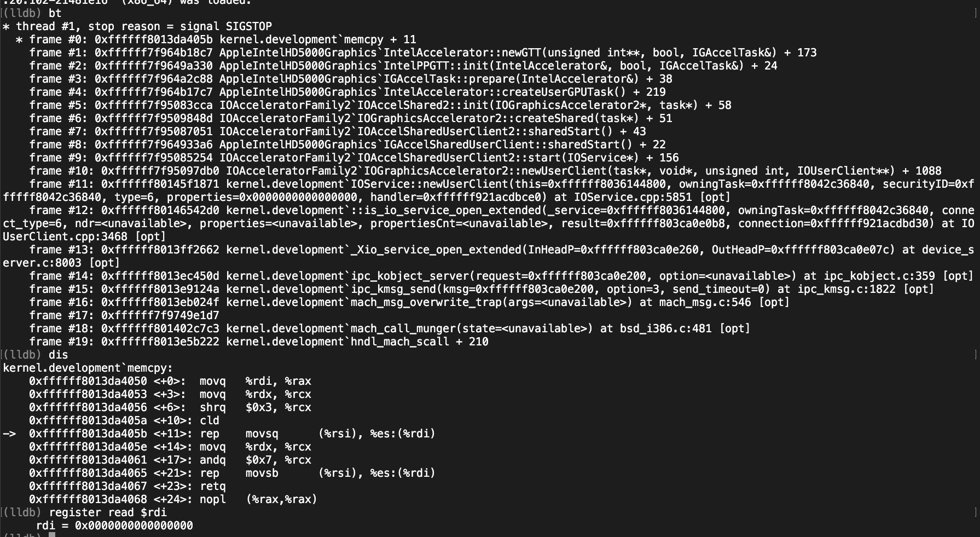Click the asterisk before 'thread #1'
This screenshot has height=537, width=980.
point(6,26)
